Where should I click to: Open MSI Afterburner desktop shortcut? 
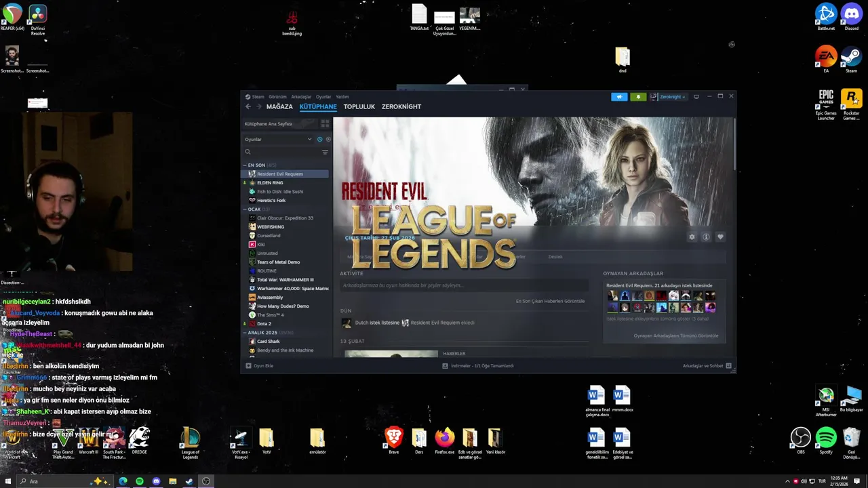tap(826, 400)
